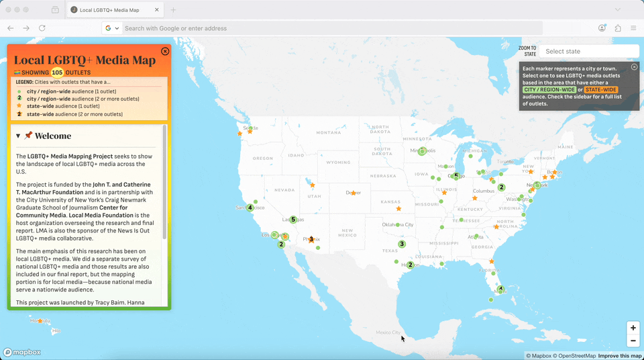Select the Denver orange star marker
The height and width of the screenshot is (360, 644).
click(354, 193)
